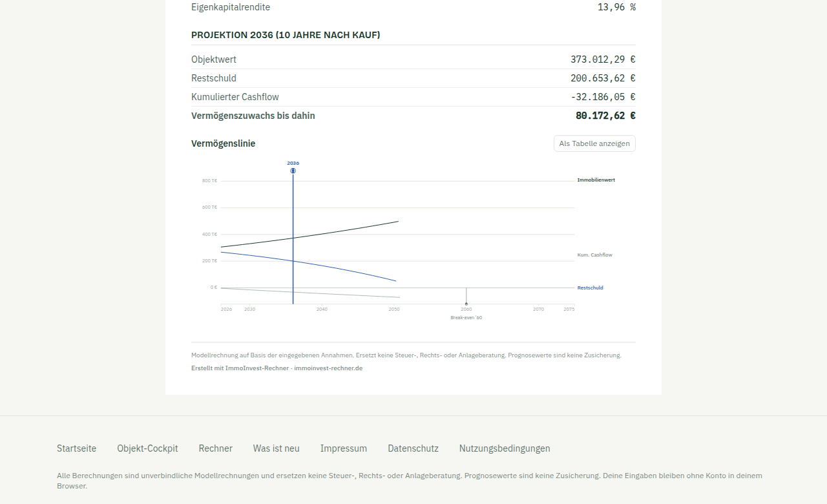The height and width of the screenshot is (504, 827).
Task: Click the Vermögenslinie chart heading
Action: tap(223, 143)
